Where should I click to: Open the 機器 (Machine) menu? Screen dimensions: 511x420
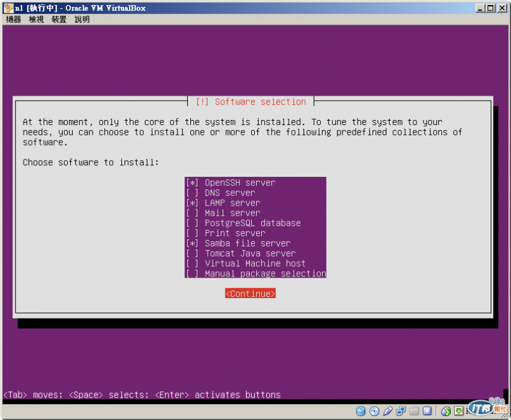[x=13, y=20]
